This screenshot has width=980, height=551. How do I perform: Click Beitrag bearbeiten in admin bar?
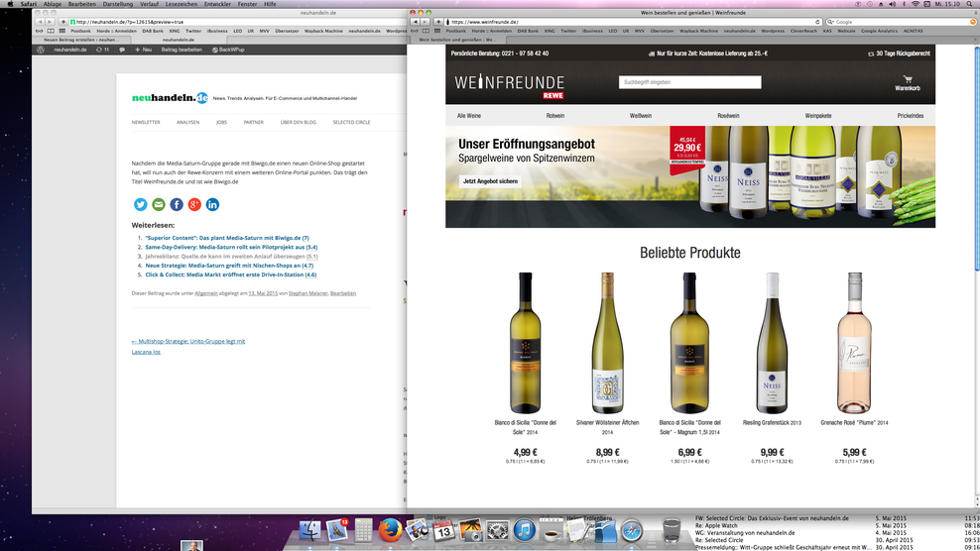click(182, 50)
